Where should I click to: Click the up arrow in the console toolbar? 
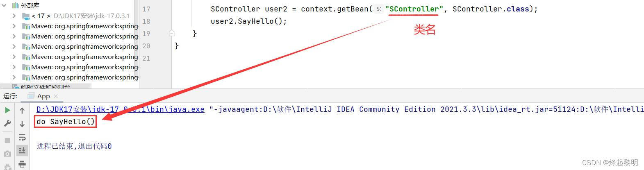tap(22, 110)
